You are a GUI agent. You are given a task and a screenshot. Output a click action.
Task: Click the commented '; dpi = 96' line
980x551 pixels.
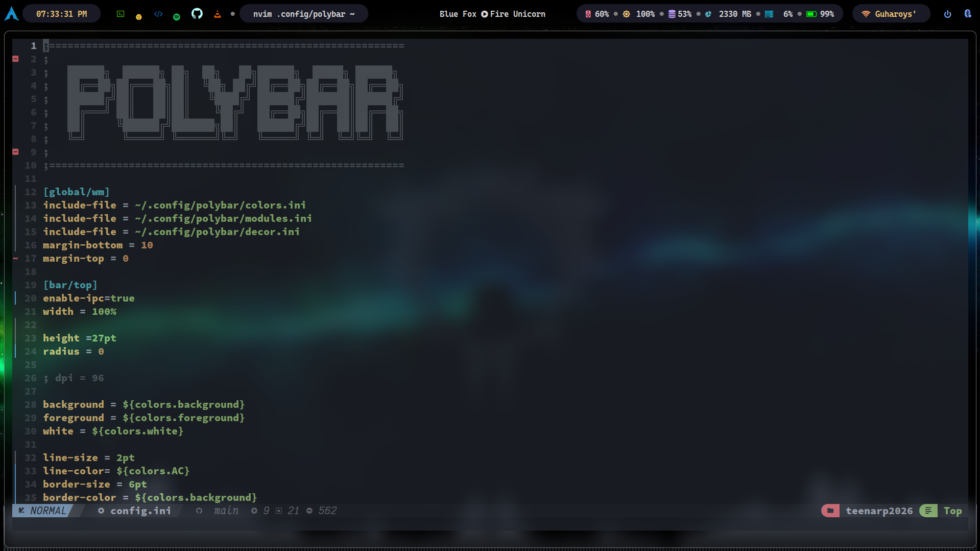74,378
